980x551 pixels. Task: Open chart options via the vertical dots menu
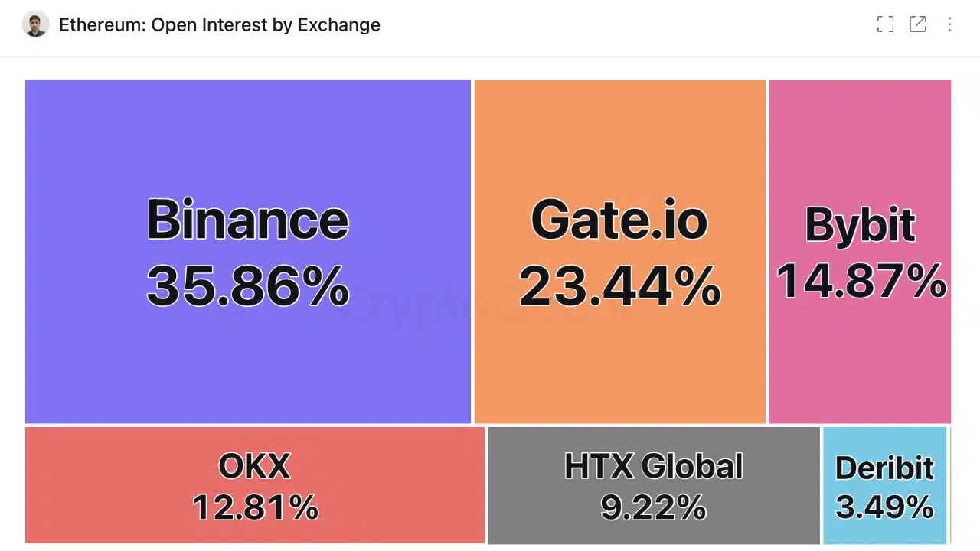tap(949, 24)
